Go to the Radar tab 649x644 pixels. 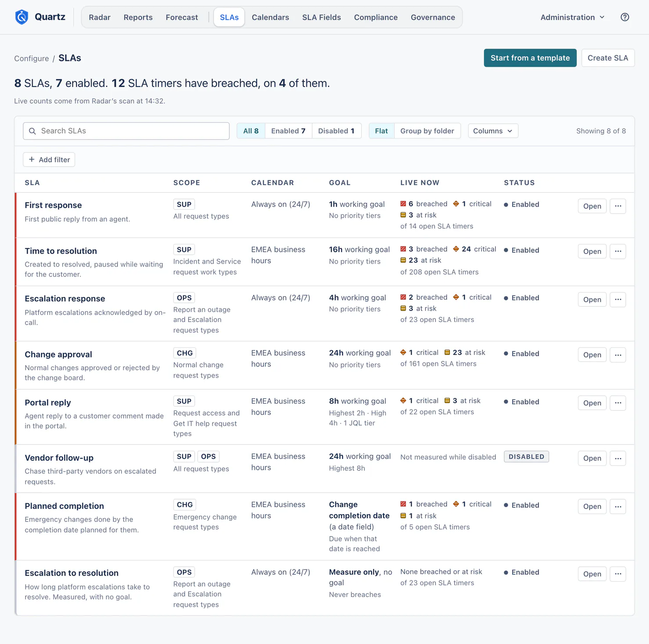(100, 17)
